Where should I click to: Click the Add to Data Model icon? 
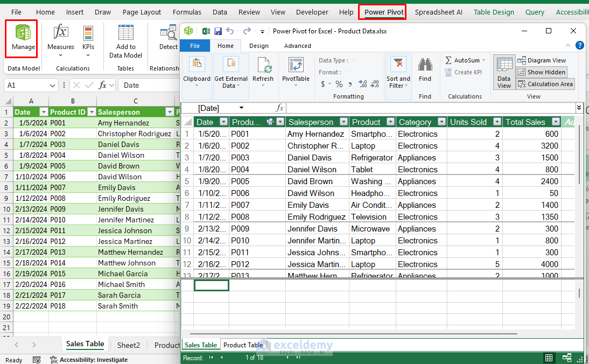click(125, 33)
